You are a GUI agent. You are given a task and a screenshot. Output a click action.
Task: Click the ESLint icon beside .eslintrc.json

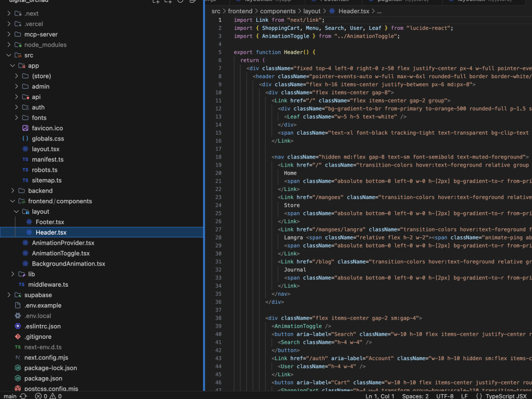coord(18,326)
